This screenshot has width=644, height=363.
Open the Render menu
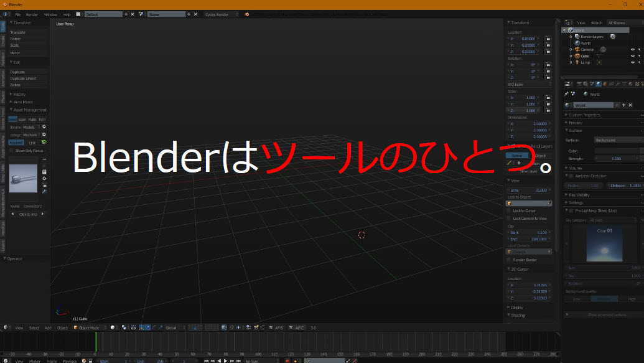pos(32,14)
